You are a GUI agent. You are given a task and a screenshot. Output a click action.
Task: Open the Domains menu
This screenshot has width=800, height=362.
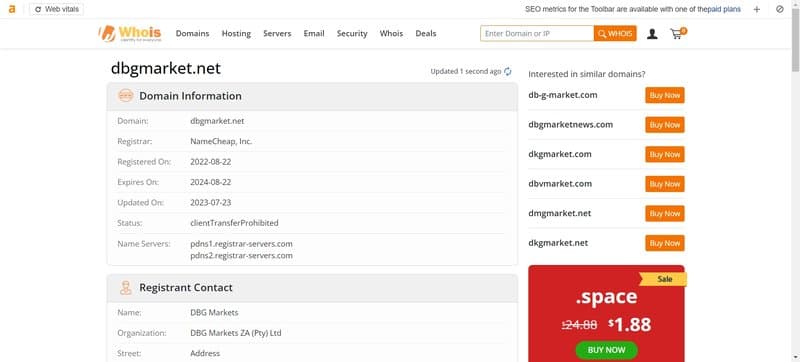(x=192, y=34)
